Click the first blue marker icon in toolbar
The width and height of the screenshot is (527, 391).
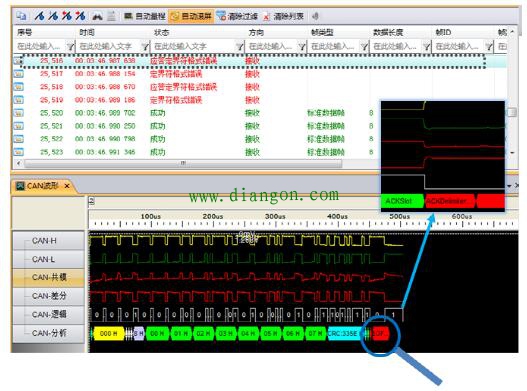tap(40, 16)
